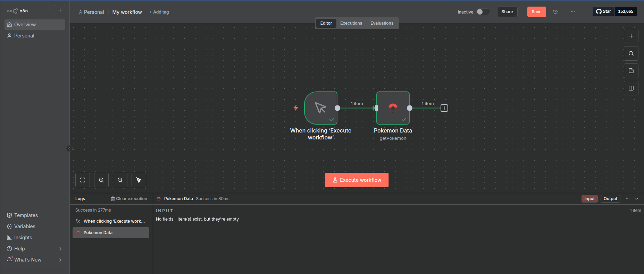Screen dimensions: 644x274
Task: Click the Pokemon Data output handle
Action: tap(410, 108)
